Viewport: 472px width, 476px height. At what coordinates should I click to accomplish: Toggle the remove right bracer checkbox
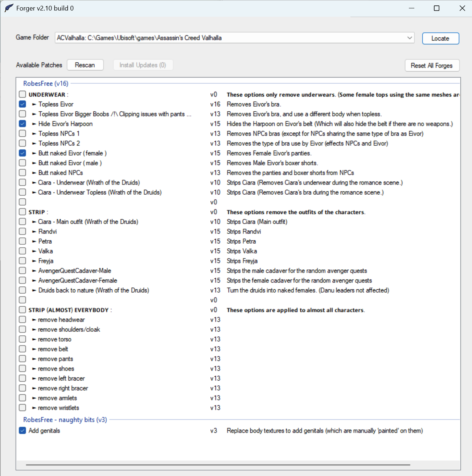pyautogui.click(x=22, y=388)
